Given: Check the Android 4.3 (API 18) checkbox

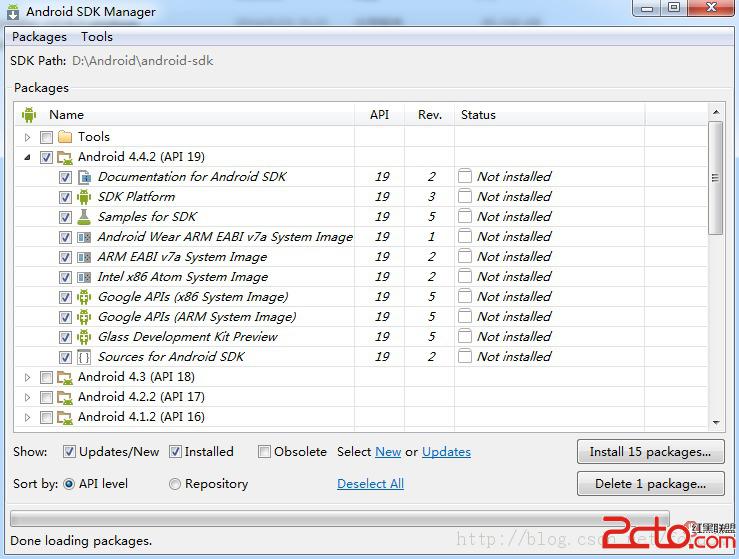Looking at the screenshot, I should (x=46, y=378).
